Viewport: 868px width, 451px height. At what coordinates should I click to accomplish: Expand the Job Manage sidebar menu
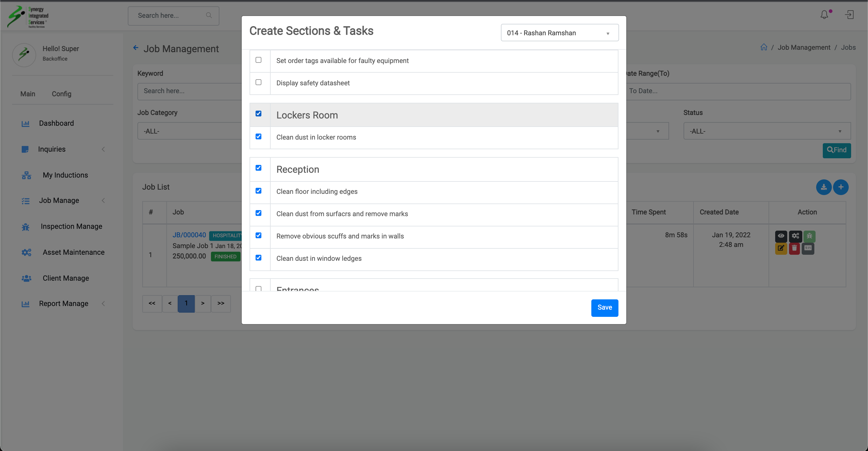[59, 200]
